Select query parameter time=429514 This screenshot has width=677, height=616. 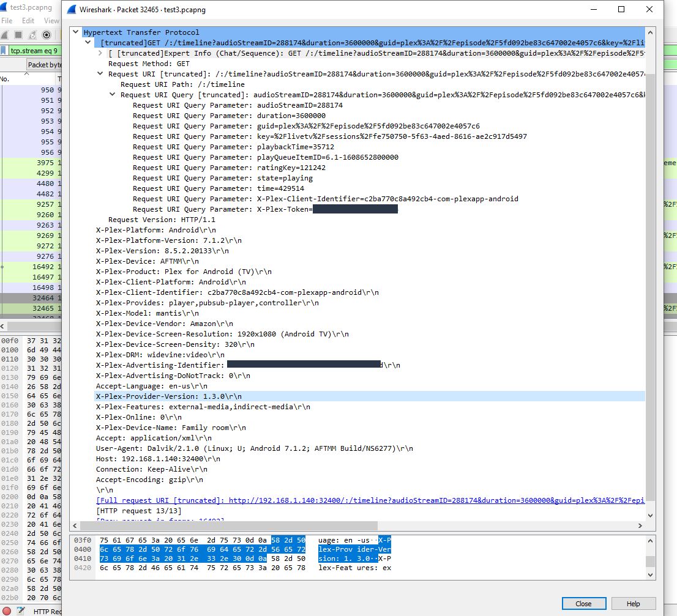pos(219,188)
